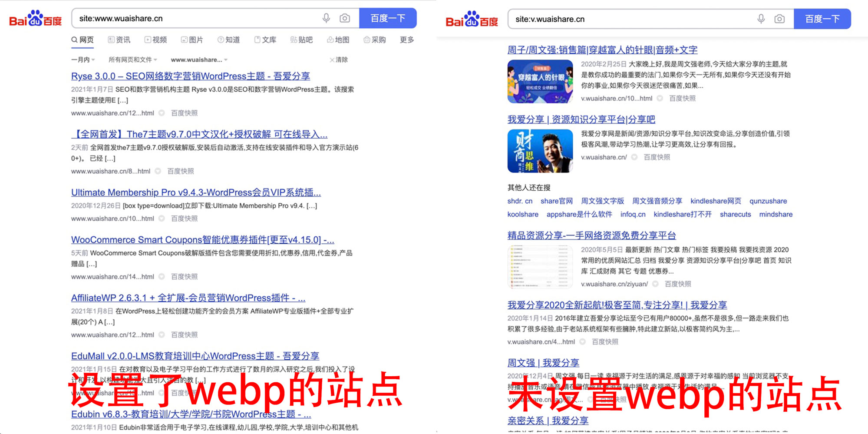
Task: Open the The7主题v9.7.0 result link
Action: click(x=199, y=134)
